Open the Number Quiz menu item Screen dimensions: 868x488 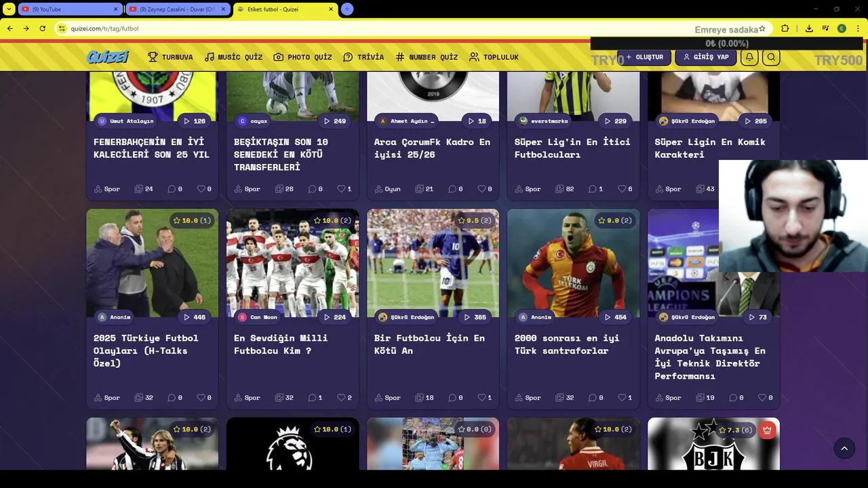[427, 57]
